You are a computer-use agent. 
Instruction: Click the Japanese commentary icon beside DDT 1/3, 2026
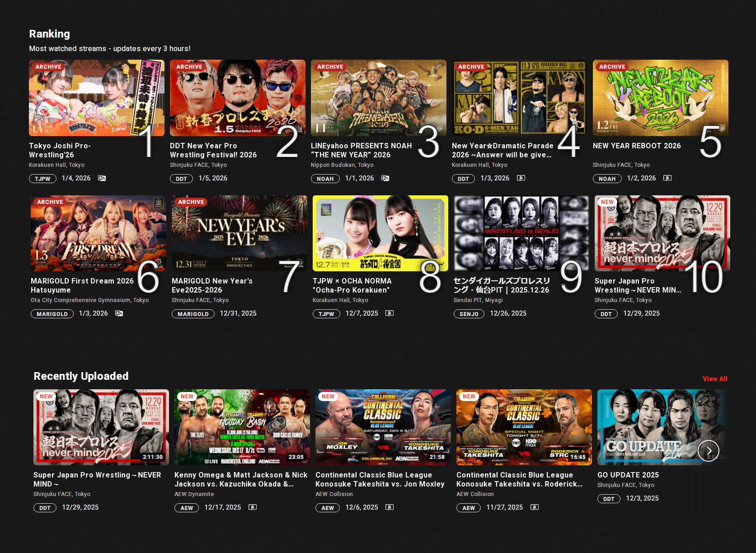pos(521,178)
